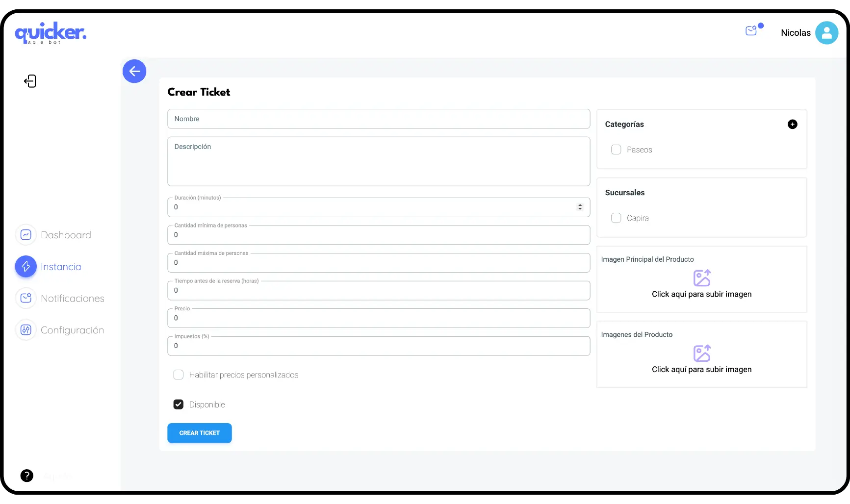
Task: Click the Duración minutes stepper arrows
Action: pyautogui.click(x=580, y=207)
